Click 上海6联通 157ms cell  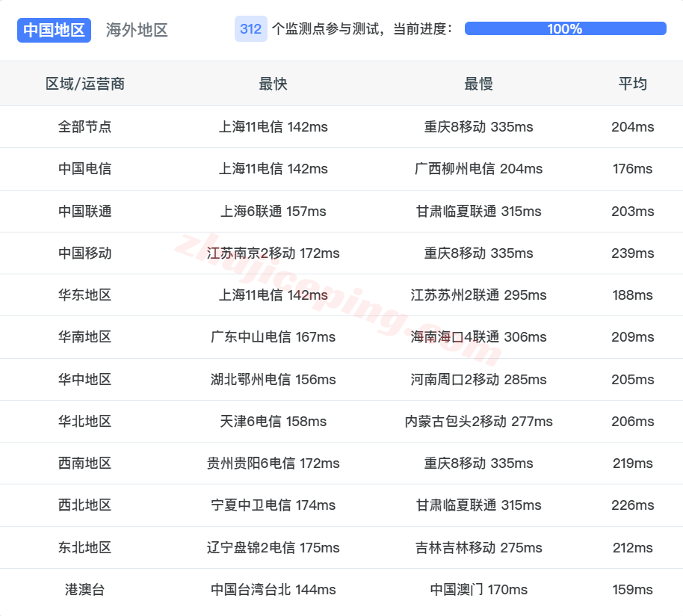[273, 212]
